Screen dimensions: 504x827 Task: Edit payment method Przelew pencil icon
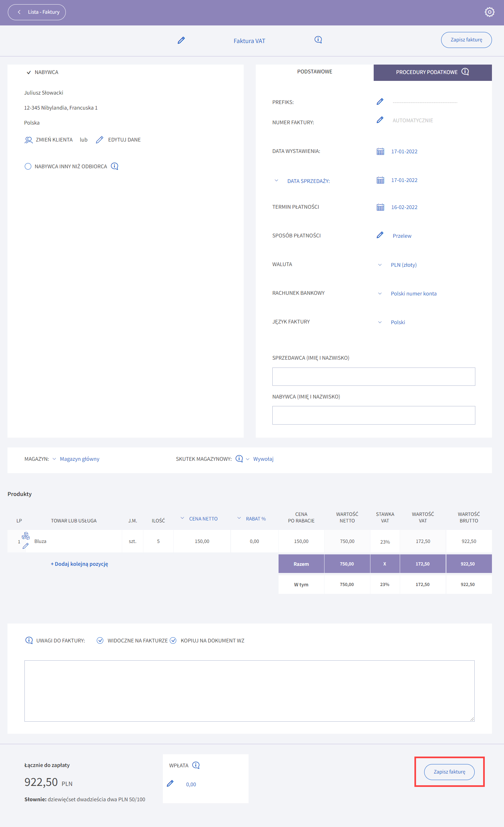(x=380, y=235)
